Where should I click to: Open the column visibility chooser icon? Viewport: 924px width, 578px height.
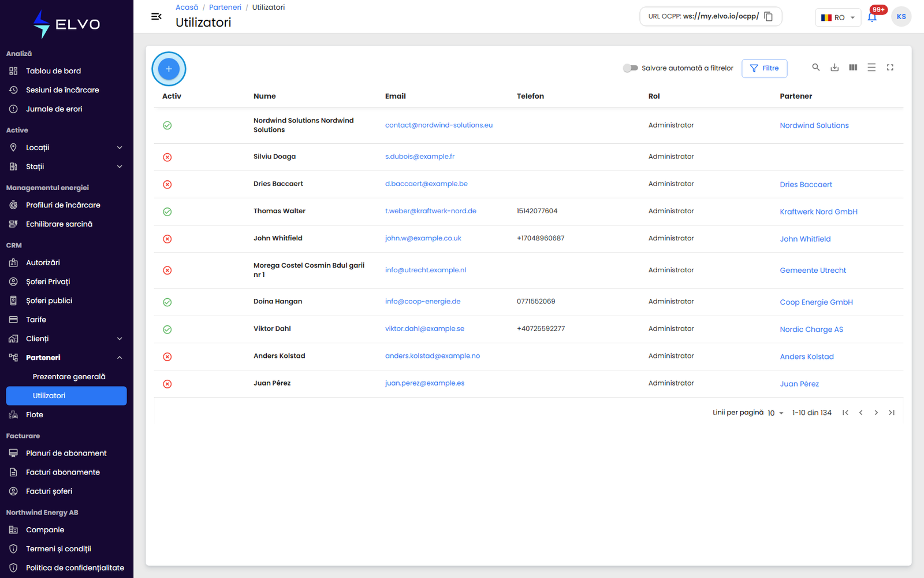853,68
